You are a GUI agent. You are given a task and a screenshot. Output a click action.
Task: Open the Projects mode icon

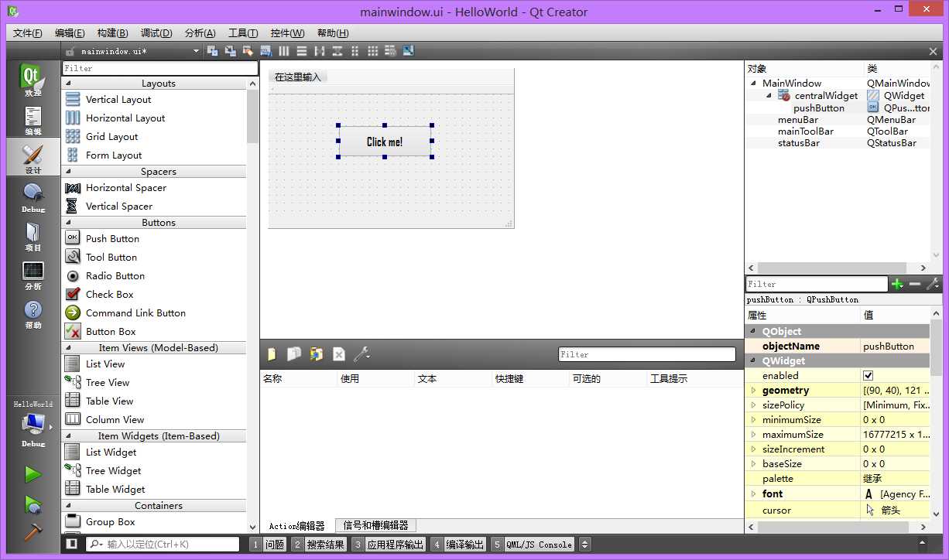33,236
